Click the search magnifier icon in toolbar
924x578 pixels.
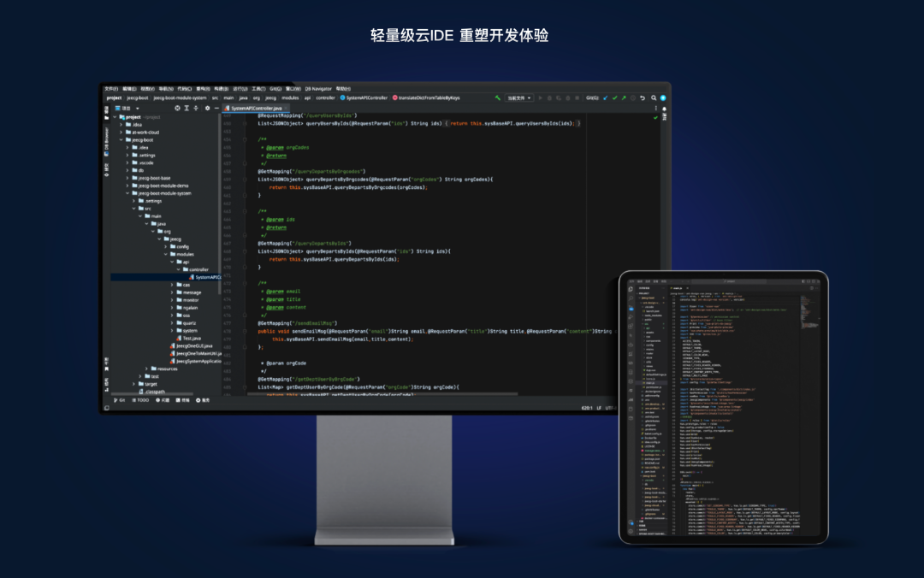tap(654, 97)
